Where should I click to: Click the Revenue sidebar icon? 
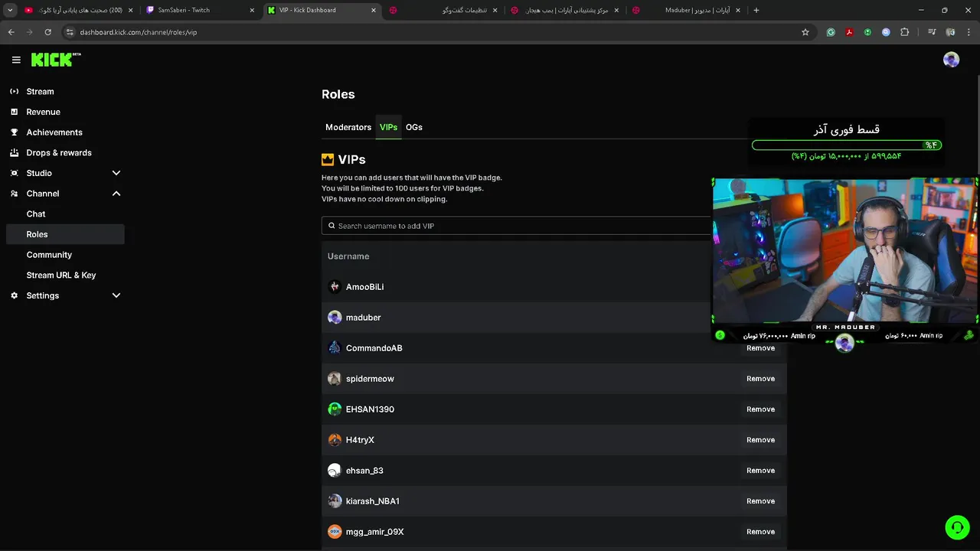coord(14,112)
